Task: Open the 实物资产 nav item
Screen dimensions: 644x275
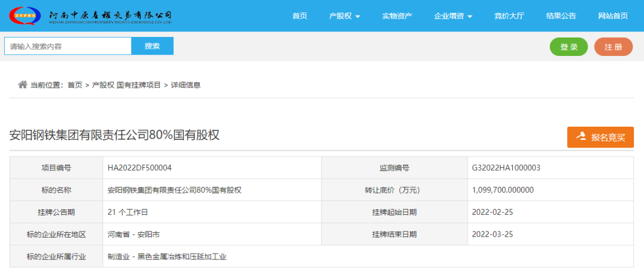Action: click(x=397, y=16)
